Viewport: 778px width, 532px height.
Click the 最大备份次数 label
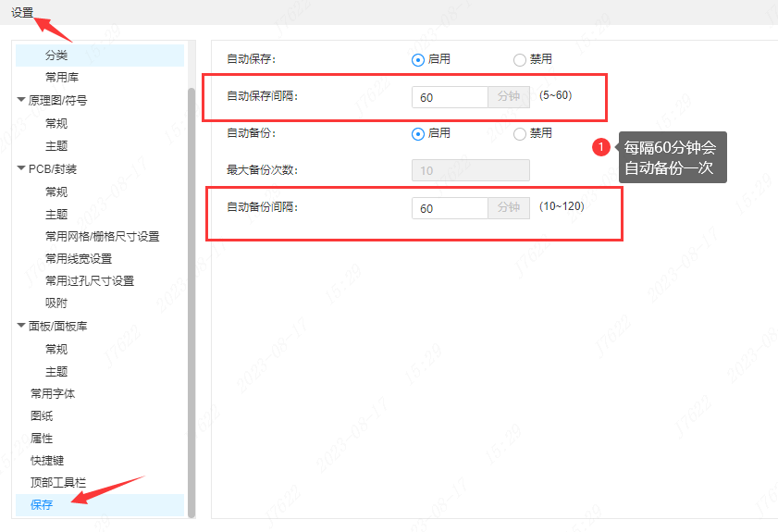pyautogui.click(x=262, y=170)
